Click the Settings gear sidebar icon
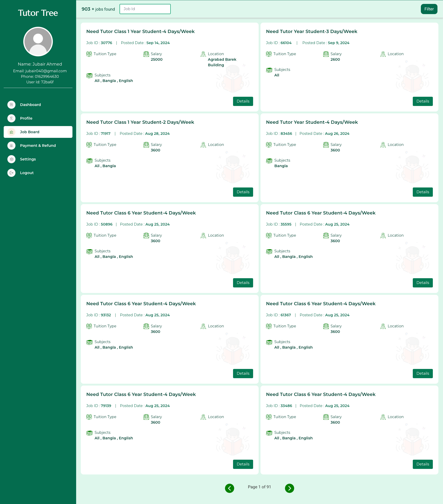The width and height of the screenshot is (443, 504). pyautogui.click(x=11, y=159)
